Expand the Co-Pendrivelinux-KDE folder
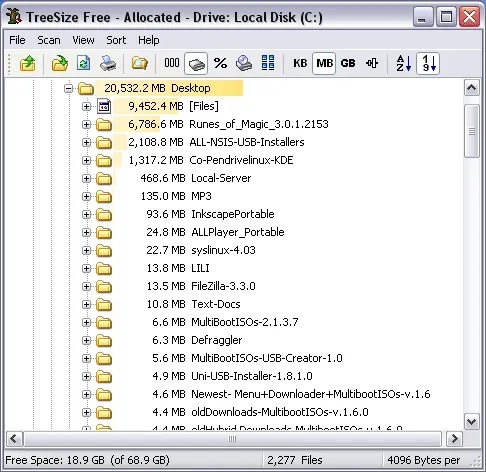 click(x=86, y=161)
